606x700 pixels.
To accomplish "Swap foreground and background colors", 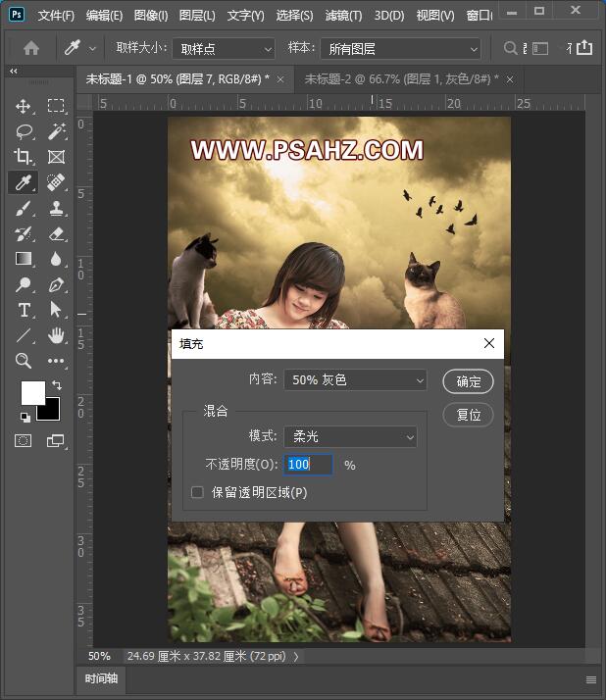I will [57, 385].
